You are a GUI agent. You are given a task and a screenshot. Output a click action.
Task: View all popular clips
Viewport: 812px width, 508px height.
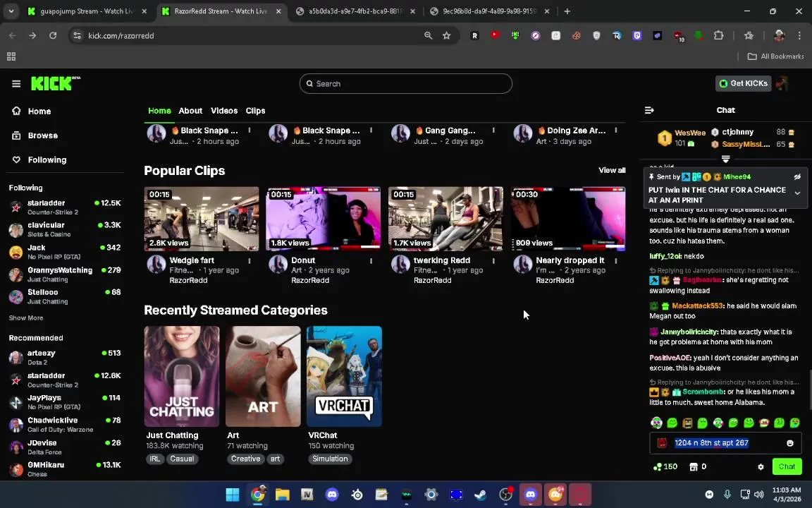click(x=612, y=170)
